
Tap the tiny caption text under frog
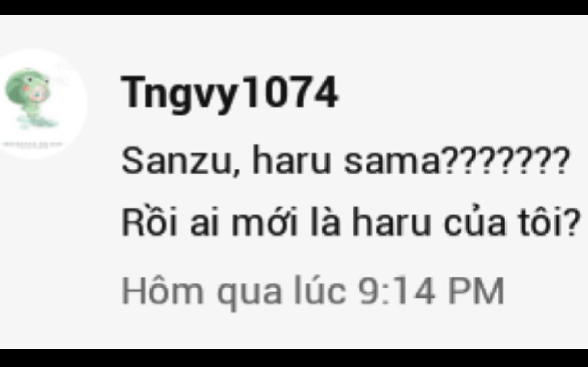point(33,144)
